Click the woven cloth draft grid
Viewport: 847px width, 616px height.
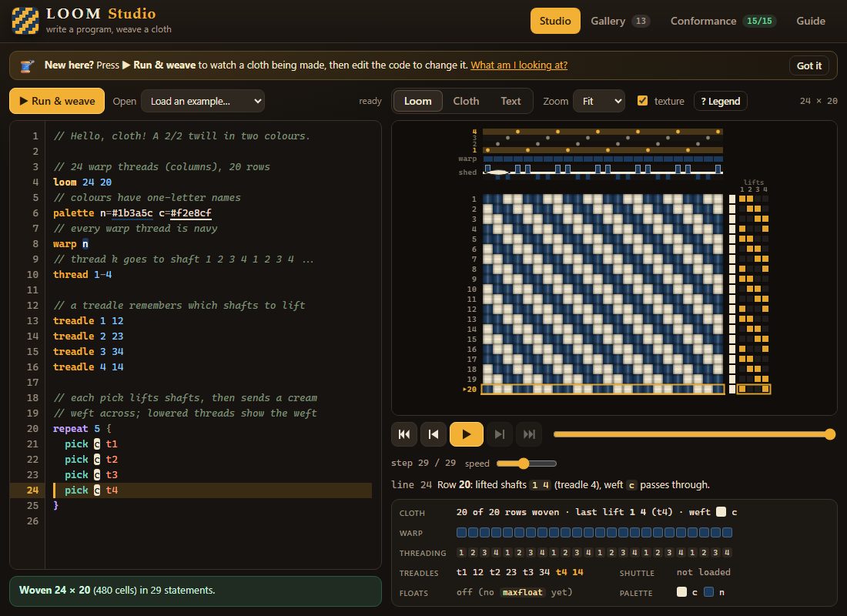point(602,294)
